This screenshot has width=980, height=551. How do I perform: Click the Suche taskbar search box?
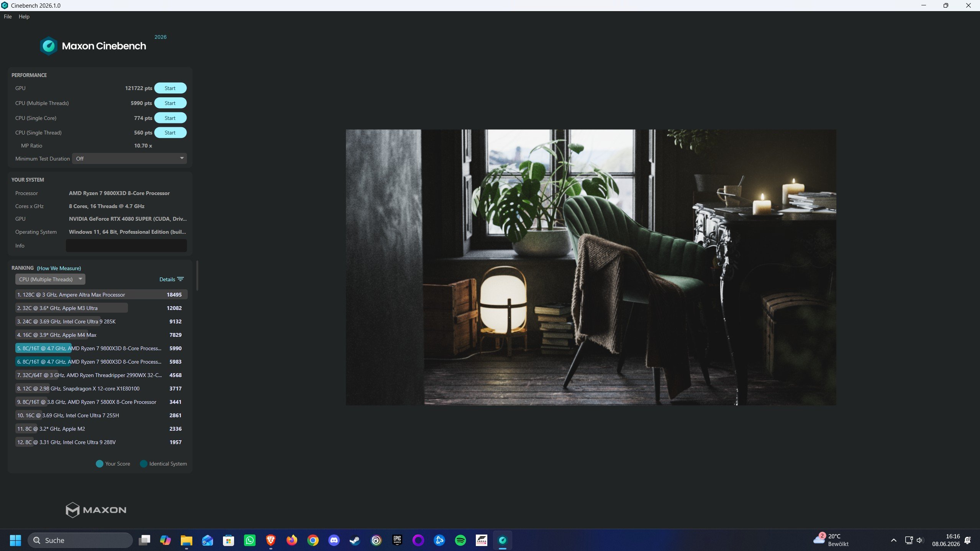click(x=80, y=540)
